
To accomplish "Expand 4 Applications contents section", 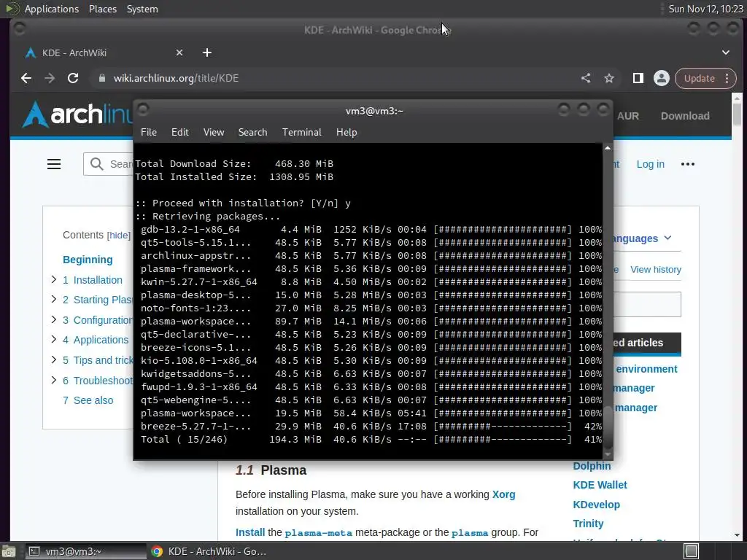I will tap(54, 340).
